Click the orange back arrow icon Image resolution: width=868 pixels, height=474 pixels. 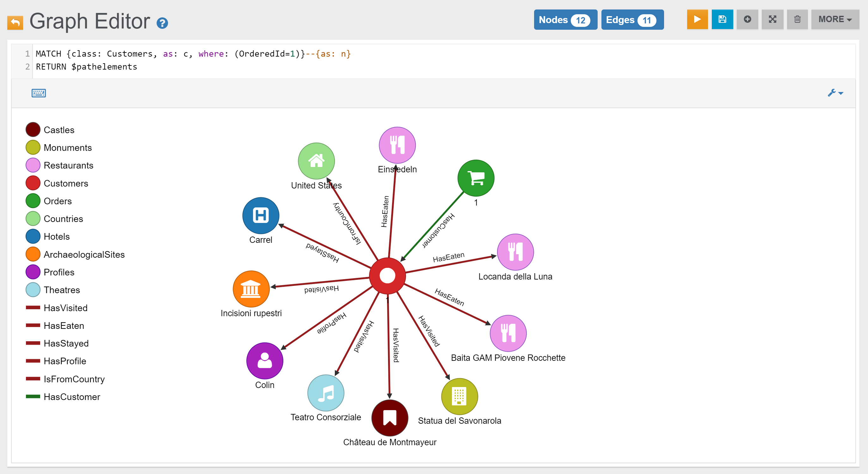[x=15, y=22]
